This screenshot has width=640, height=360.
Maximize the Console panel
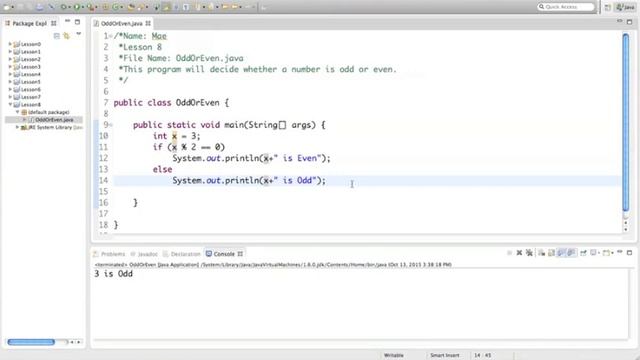(x=629, y=253)
